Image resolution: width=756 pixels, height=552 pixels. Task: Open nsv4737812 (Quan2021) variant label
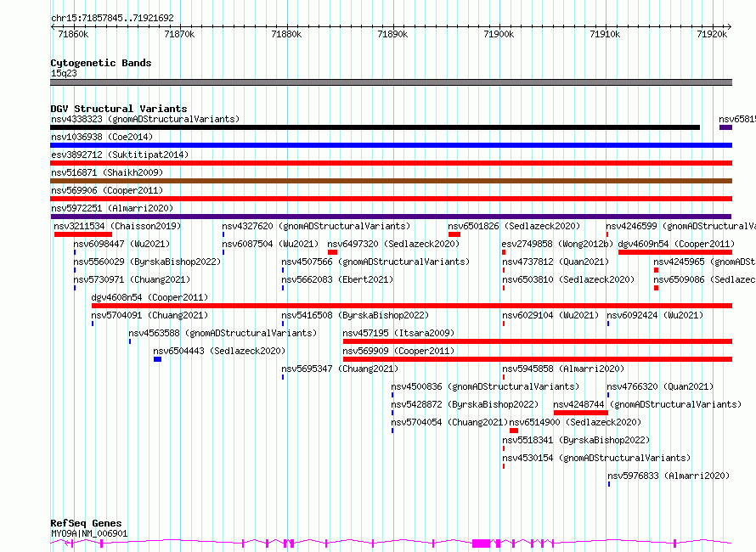(x=556, y=262)
